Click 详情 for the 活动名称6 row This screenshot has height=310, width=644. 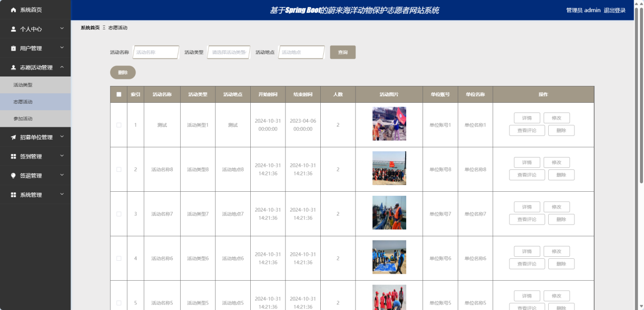tap(527, 251)
